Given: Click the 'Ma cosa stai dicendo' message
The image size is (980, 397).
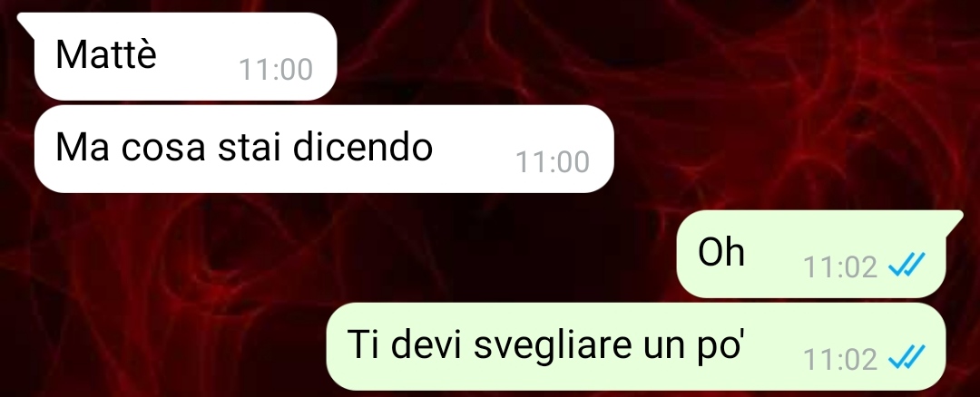Looking at the screenshot, I should [324, 149].
